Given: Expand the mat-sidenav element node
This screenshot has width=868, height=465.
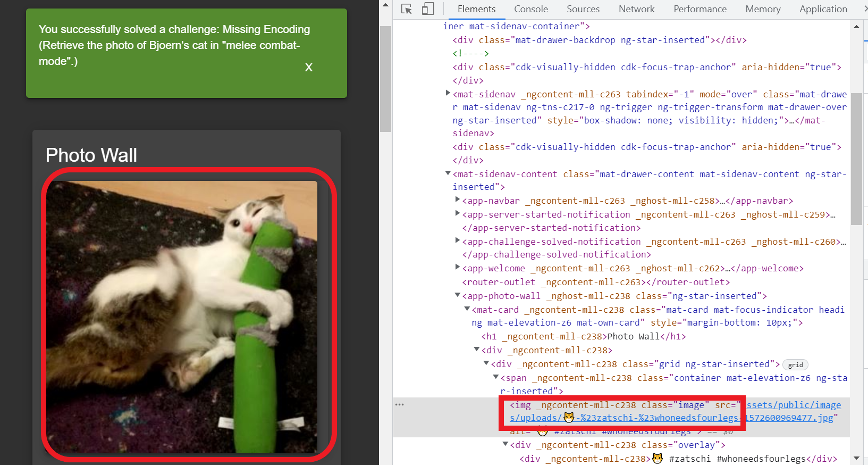Looking at the screenshot, I should click(448, 93).
